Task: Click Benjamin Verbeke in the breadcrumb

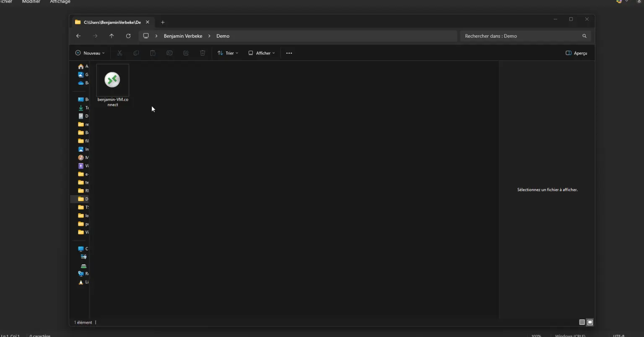Action: 183,36
